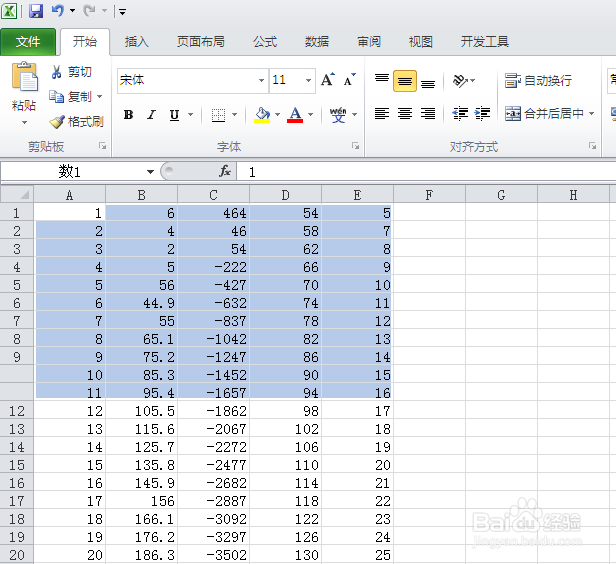Viewport: 616px width, 564px height.
Task: Click the fx insert function icon
Action: (x=225, y=171)
